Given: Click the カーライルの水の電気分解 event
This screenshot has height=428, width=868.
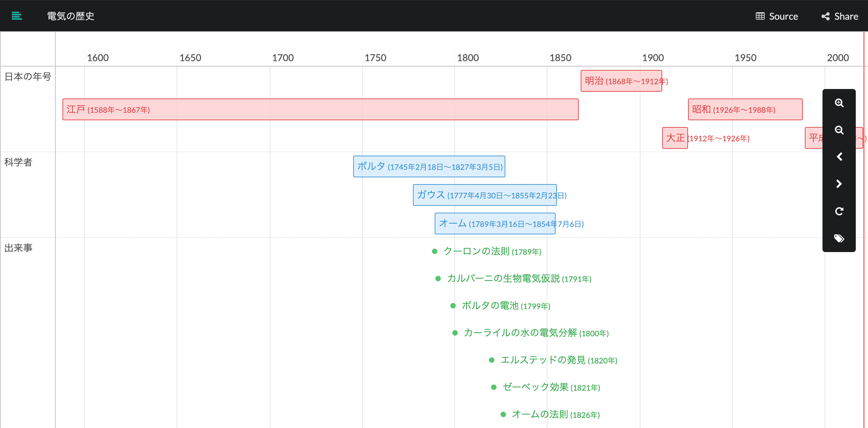Looking at the screenshot, I should point(530,333).
